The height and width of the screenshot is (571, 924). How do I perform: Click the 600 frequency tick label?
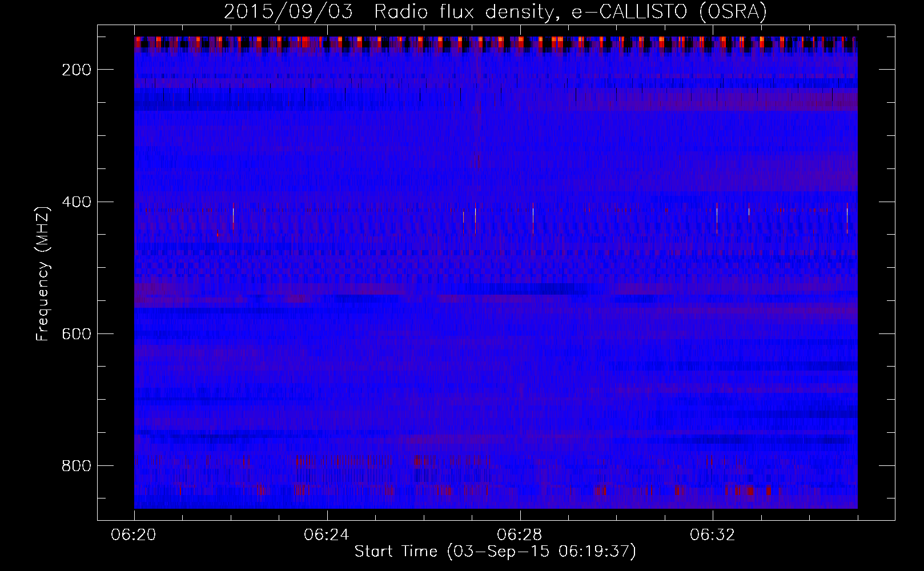76,334
